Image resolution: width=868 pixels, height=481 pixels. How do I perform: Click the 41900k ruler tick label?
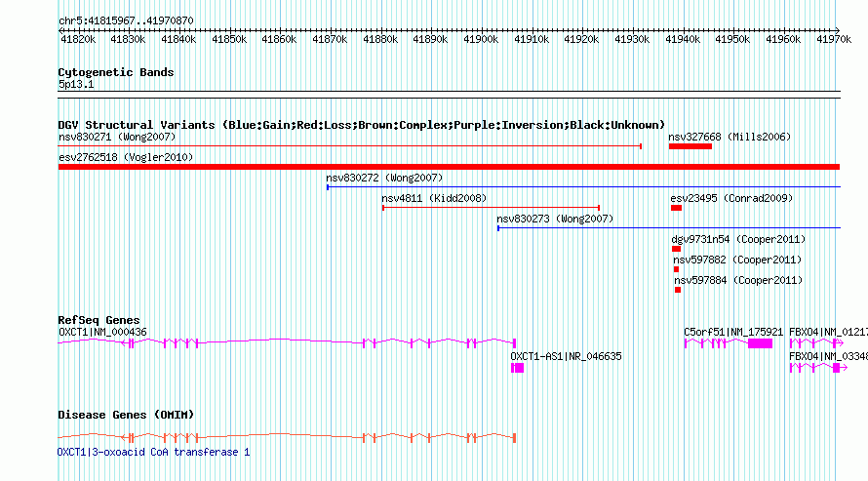[481, 39]
